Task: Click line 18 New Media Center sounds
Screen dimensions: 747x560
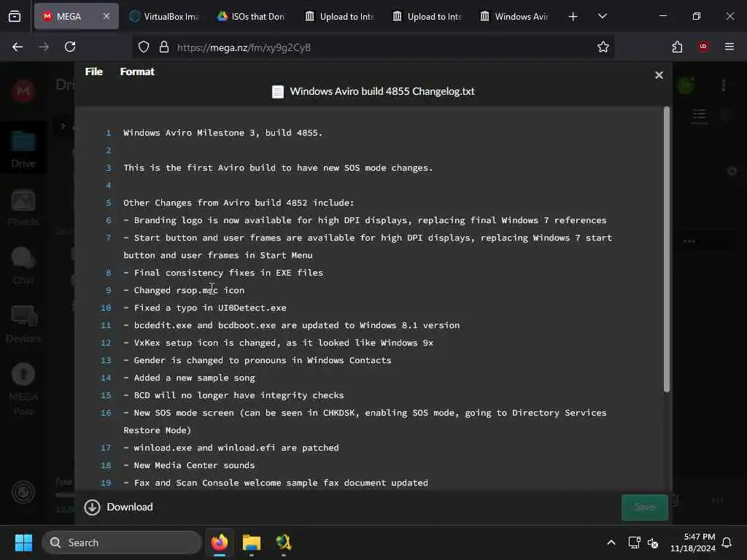Action: pos(189,465)
